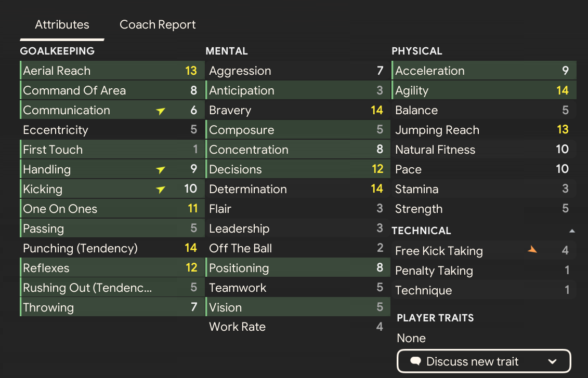Viewport: 588px width, 378px height.
Task: Click the Mental section header
Action: click(x=227, y=51)
